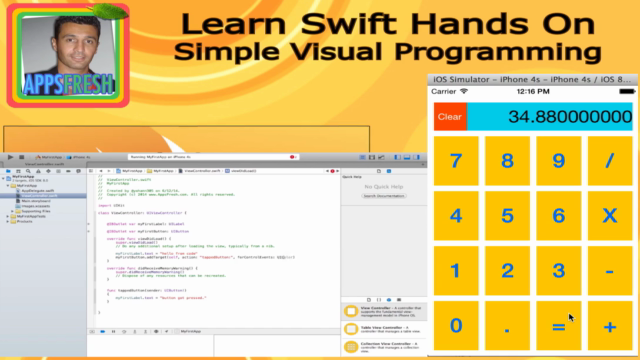This screenshot has width=640, height=360.
Task: Toggle the Navigator pane visibility
Action: pos(397,157)
